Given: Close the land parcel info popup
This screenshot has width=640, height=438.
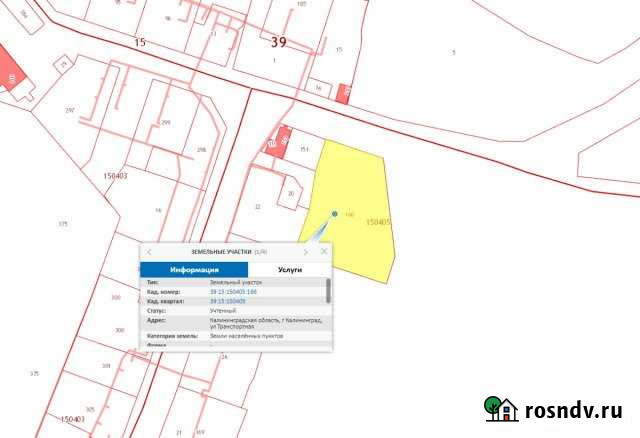Looking at the screenshot, I should click(323, 252).
